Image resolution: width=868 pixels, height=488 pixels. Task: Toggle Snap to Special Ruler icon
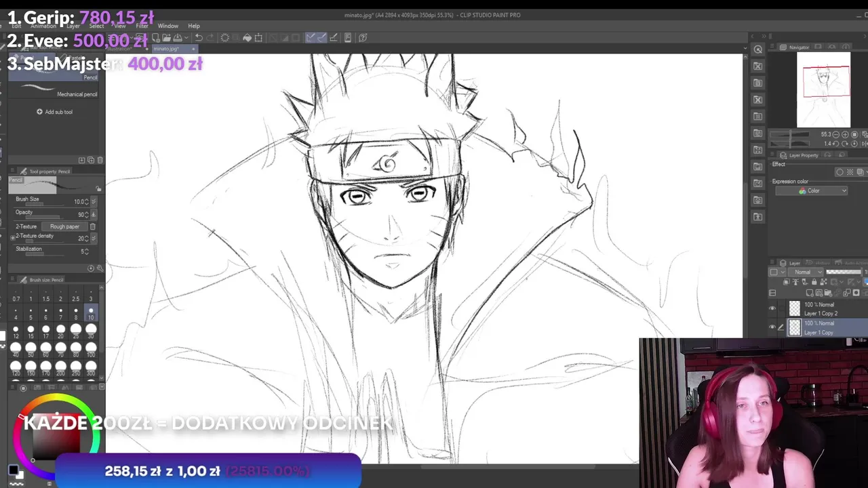[321, 38]
